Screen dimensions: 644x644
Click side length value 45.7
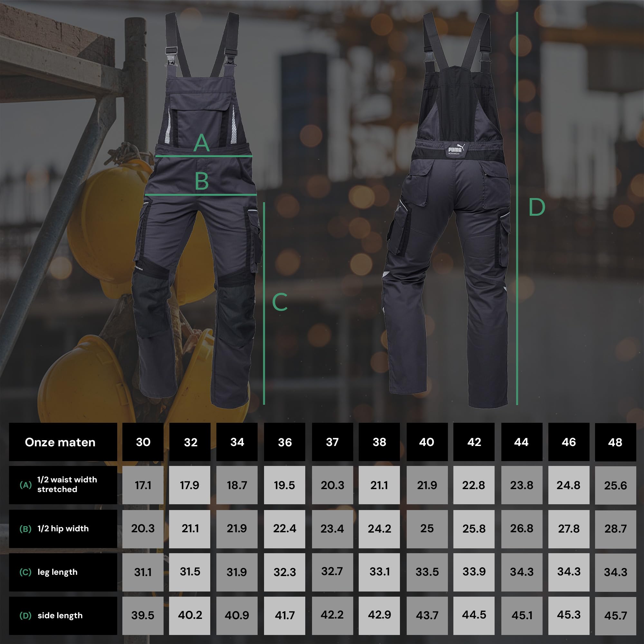(616, 616)
